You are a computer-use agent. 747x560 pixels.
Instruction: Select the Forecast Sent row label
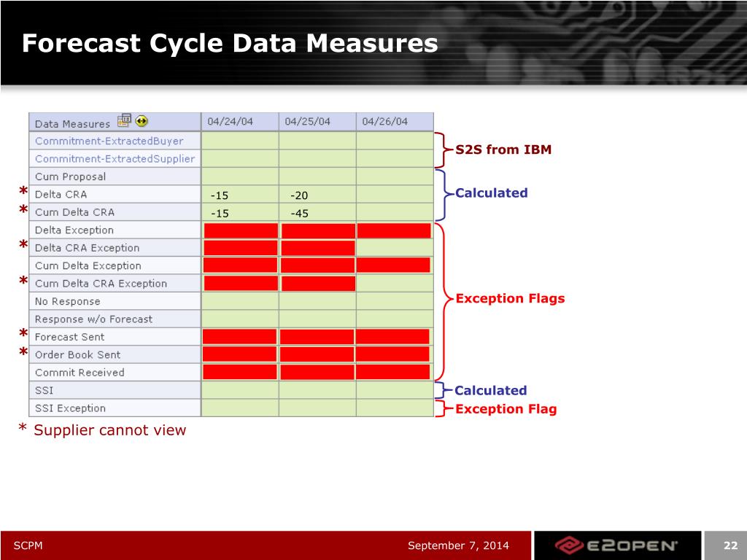click(69, 337)
